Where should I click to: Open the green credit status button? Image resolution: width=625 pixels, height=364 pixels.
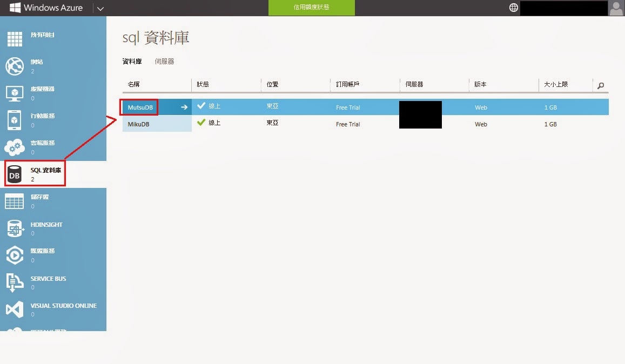pyautogui.click(x=311, y=8)
